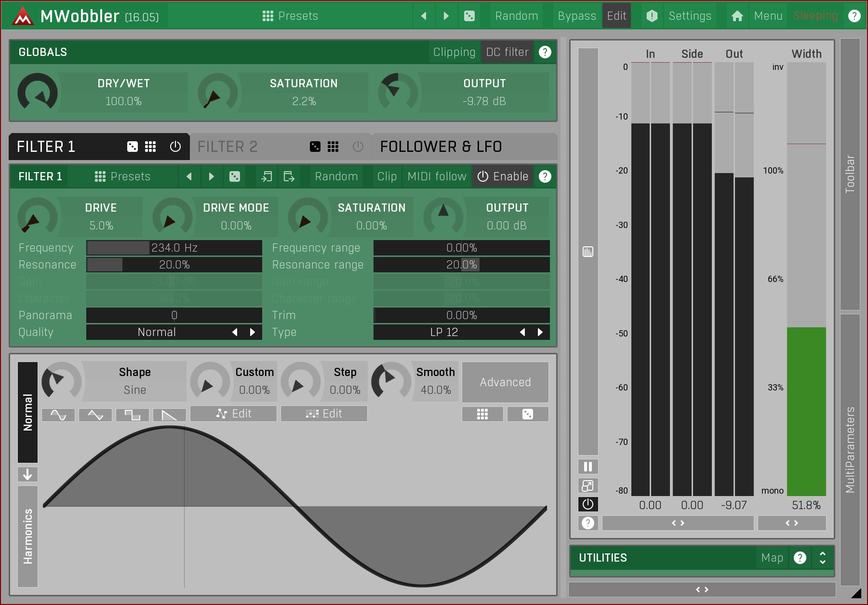Viewport: 868px width, 605px height.
Task: Click the randomize dice icon in top bar
Action: click(x=469, y=16)
